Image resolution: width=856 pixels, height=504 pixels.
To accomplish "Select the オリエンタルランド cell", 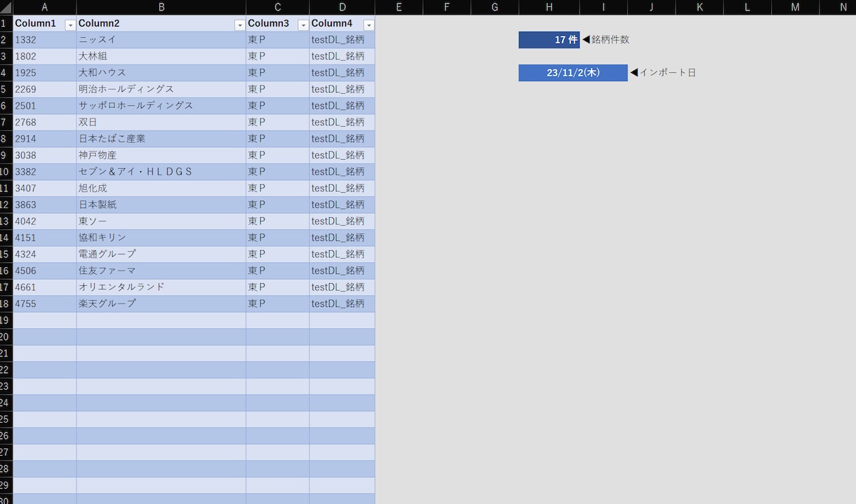I will [x=161, y=287].
